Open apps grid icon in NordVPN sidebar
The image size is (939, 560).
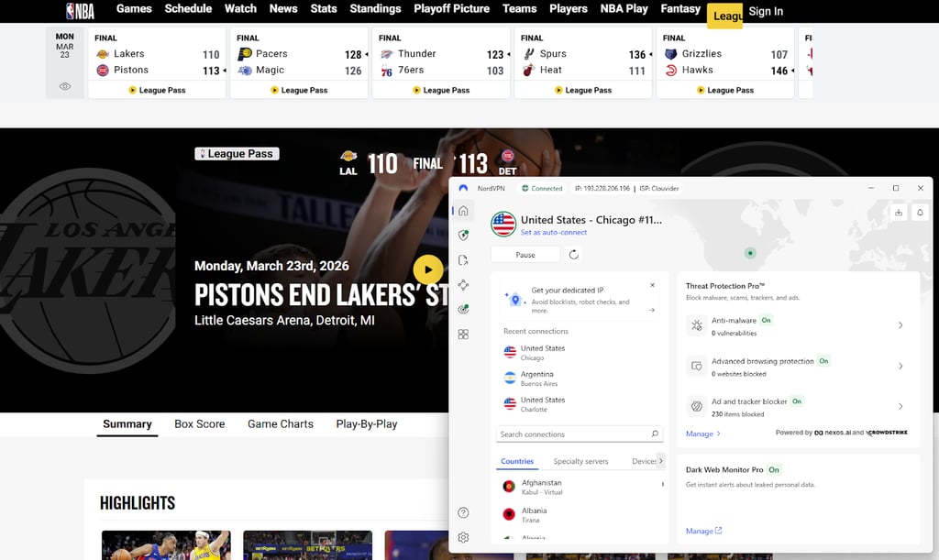(x=463, y=335)
